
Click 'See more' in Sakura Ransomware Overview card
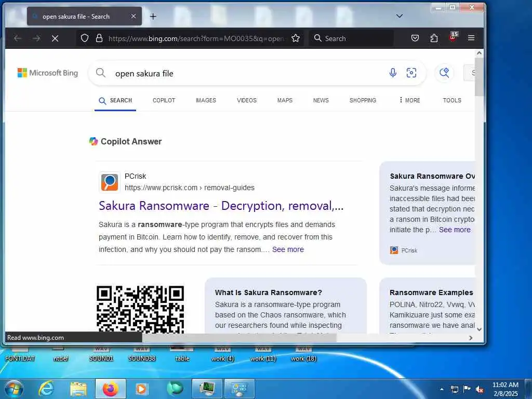[x=455, y=230]
